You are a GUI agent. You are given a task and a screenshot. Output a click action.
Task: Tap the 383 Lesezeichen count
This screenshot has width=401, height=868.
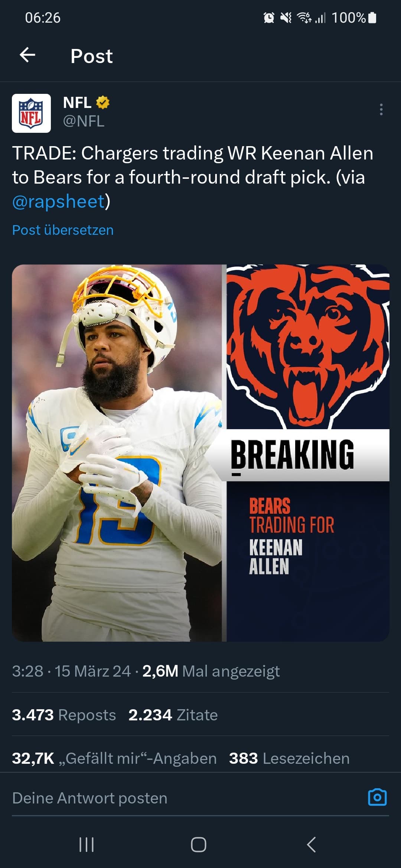(289, 758)
